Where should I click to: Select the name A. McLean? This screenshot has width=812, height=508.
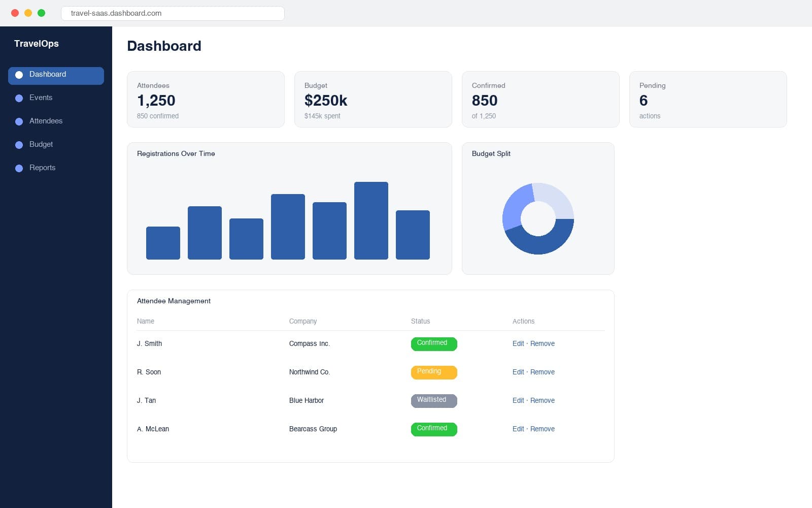click(x=153, y=429)
